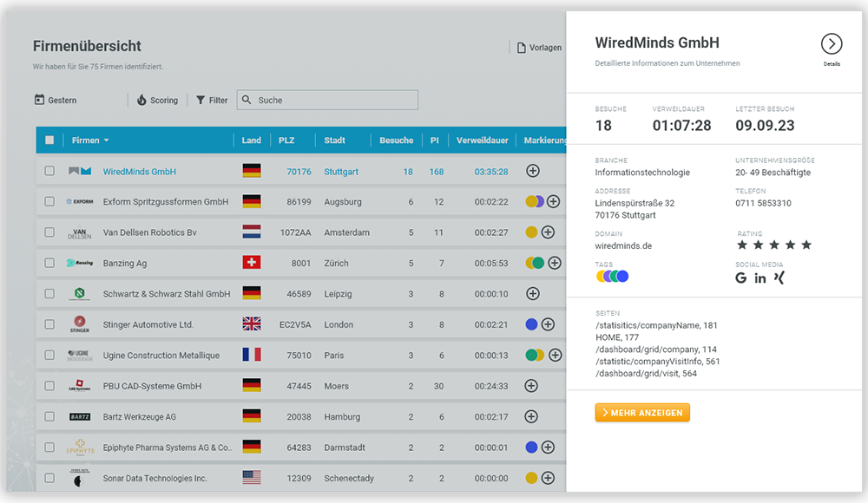Open the Gestern date range selector
The image size is (868, 503).
pyautogui.click(x=56, y=100)
